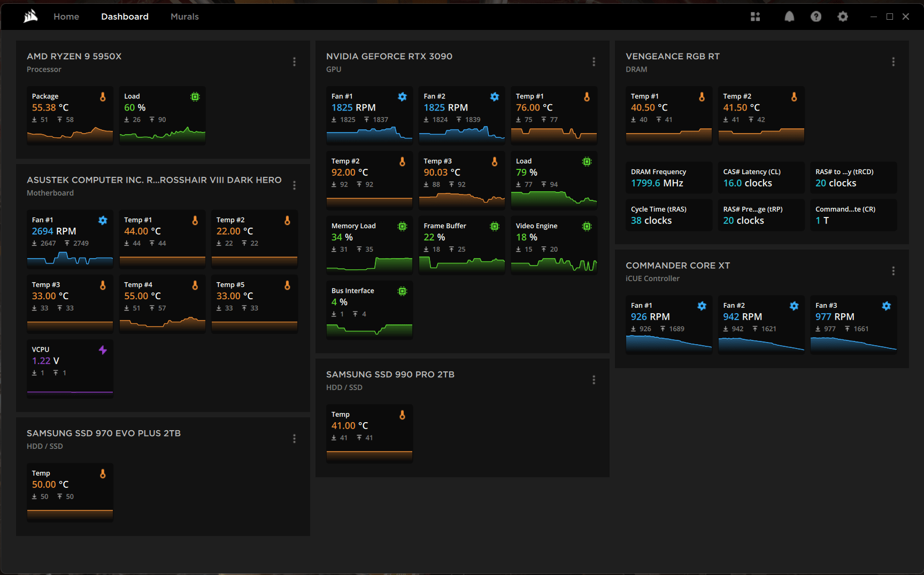The width and height of the screenshot is (924, 575).
Task: Click the Corsair sails logo
Action: (x=30, y=17)
